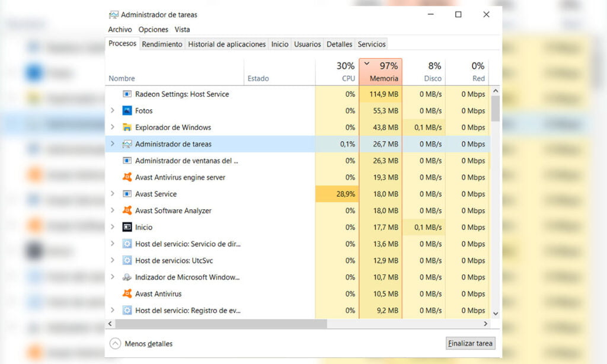Click the Radeon Settings Host Service icon
Viewport: 607px width, 364px height.
point(127,94)
